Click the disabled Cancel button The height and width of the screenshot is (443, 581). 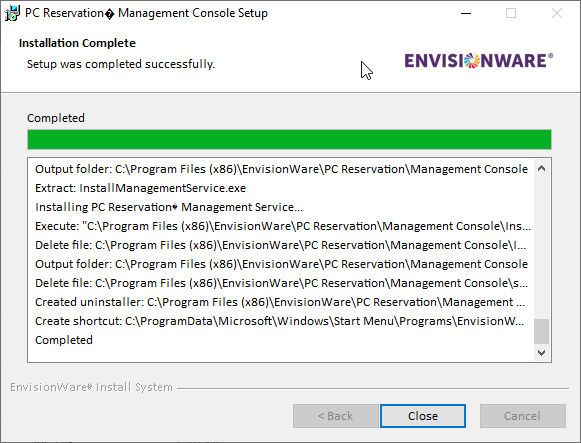tap(522, 416)
